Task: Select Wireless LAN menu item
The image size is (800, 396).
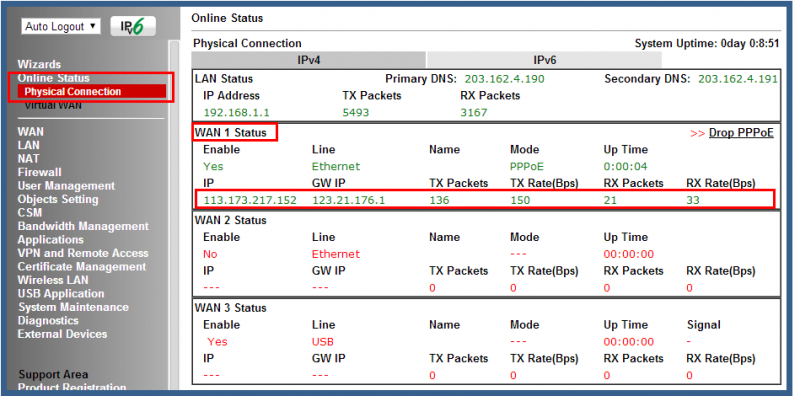Action: pos(53,280)
